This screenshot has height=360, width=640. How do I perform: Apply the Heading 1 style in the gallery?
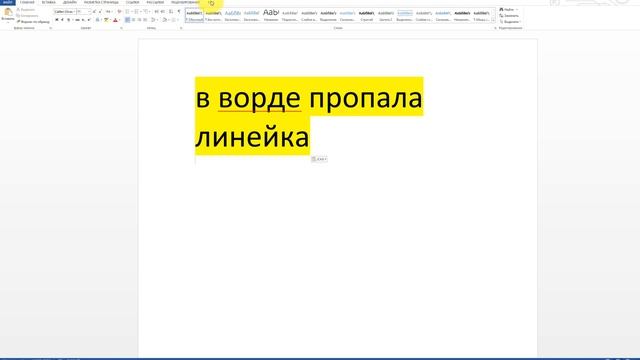[x=233, y=16]
